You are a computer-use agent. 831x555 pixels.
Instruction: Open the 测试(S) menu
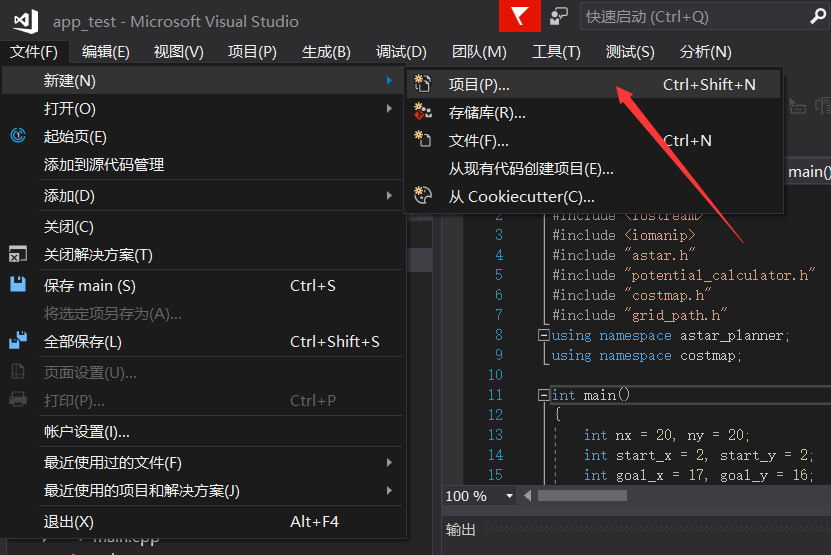point(630,52)
